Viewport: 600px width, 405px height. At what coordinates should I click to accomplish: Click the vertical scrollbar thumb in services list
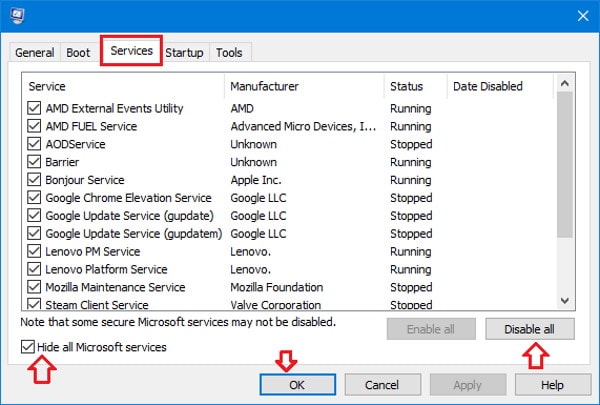565,165
